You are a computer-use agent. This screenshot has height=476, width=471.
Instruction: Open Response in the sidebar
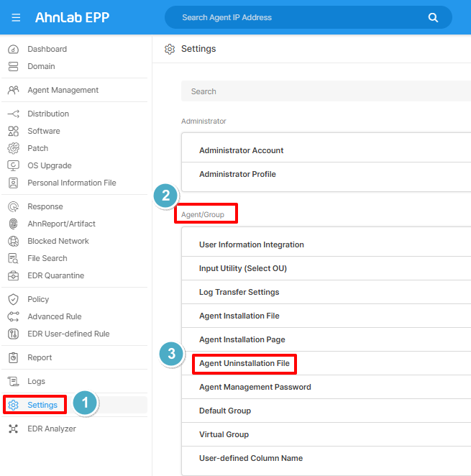(45, 207)
